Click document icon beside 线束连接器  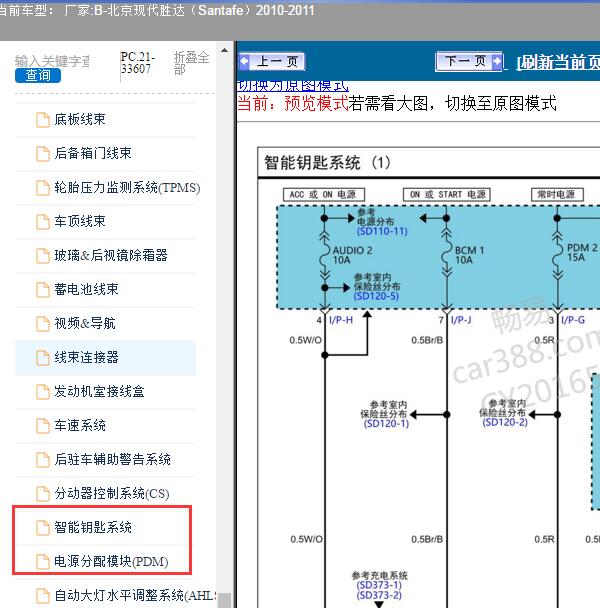43,358
